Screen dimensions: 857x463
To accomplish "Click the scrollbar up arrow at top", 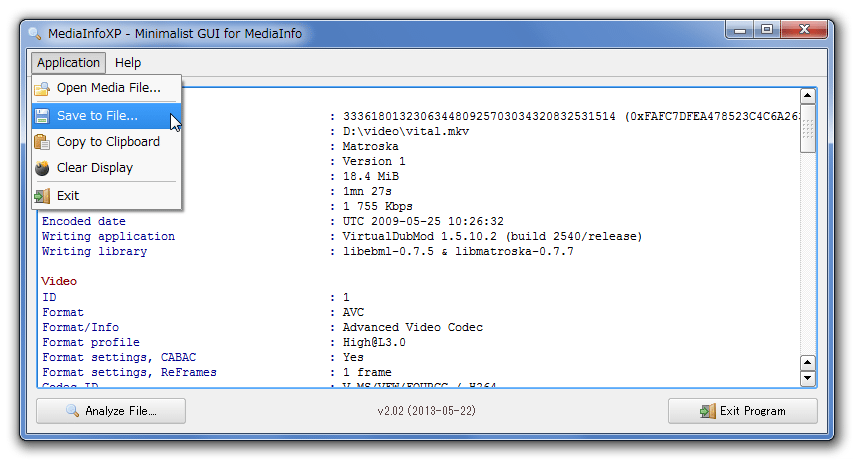I will click(x=808, y=96).
